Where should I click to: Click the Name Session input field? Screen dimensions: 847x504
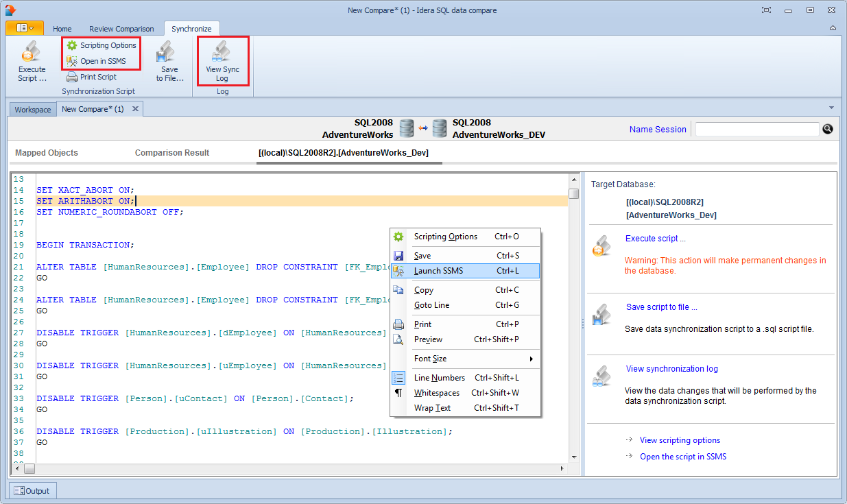[x=756, y=129]
